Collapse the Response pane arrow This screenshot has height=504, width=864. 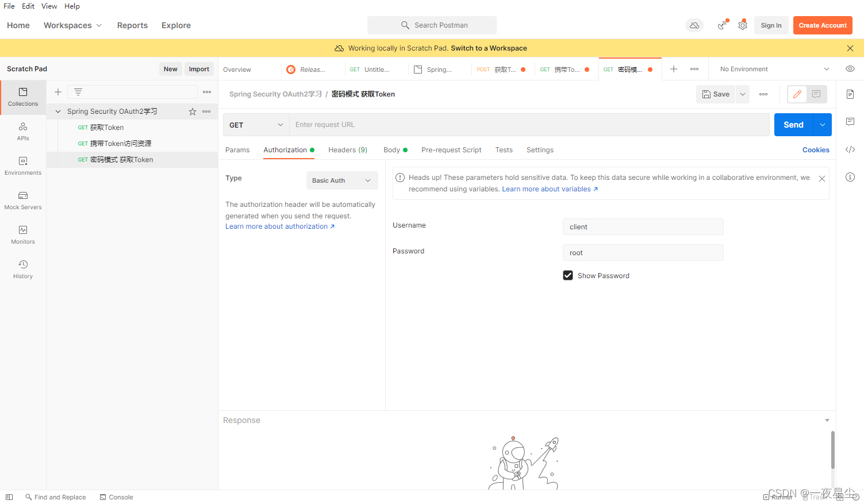click(827, 421)
